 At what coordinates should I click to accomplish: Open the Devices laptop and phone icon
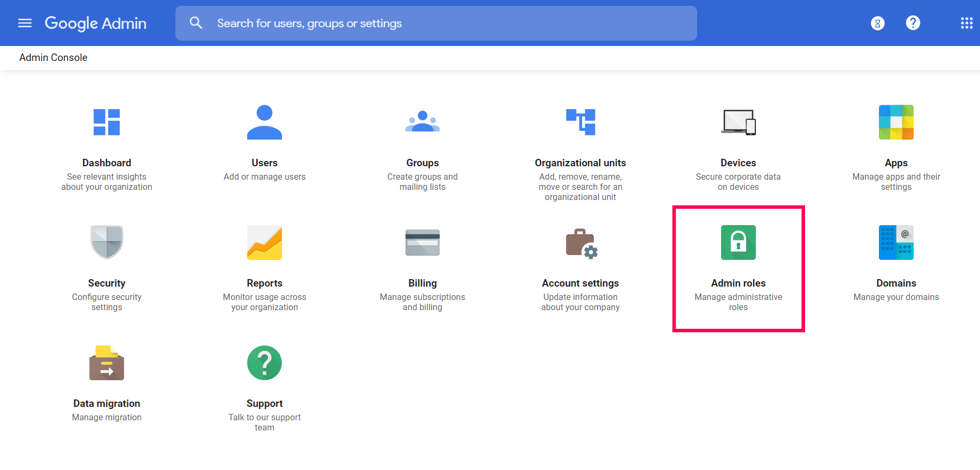tap(739, 122)
